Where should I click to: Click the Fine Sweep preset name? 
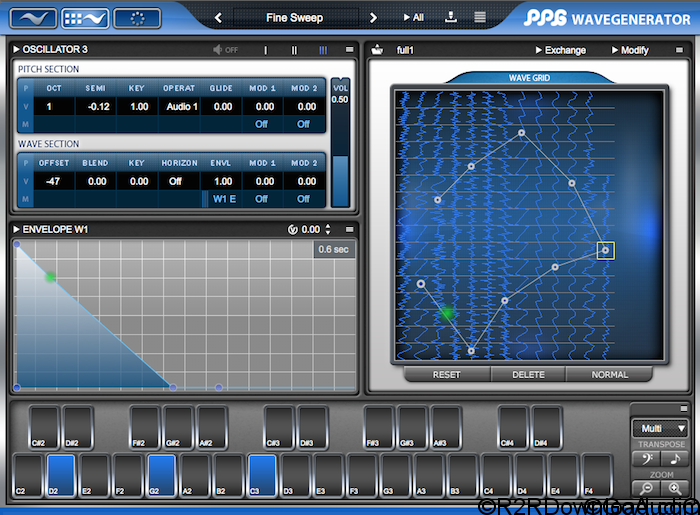point(295,18)
